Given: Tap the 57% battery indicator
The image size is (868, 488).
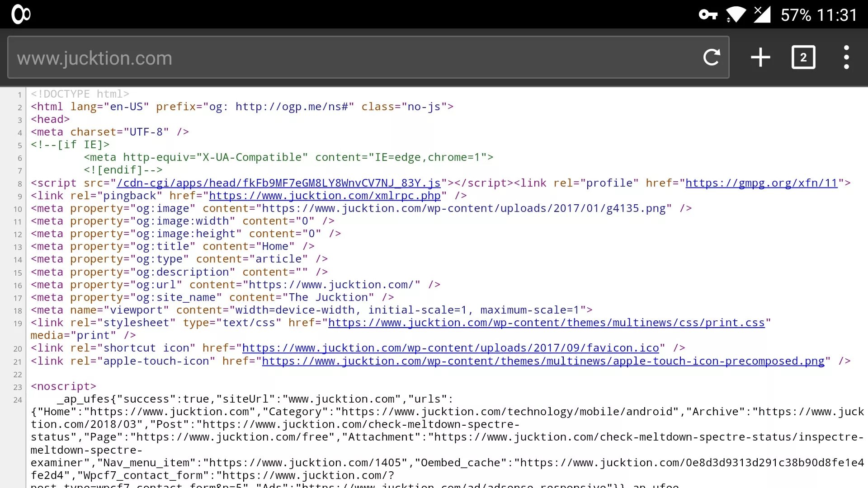Looking at the screenshot, I should click(x=796, y=15).
